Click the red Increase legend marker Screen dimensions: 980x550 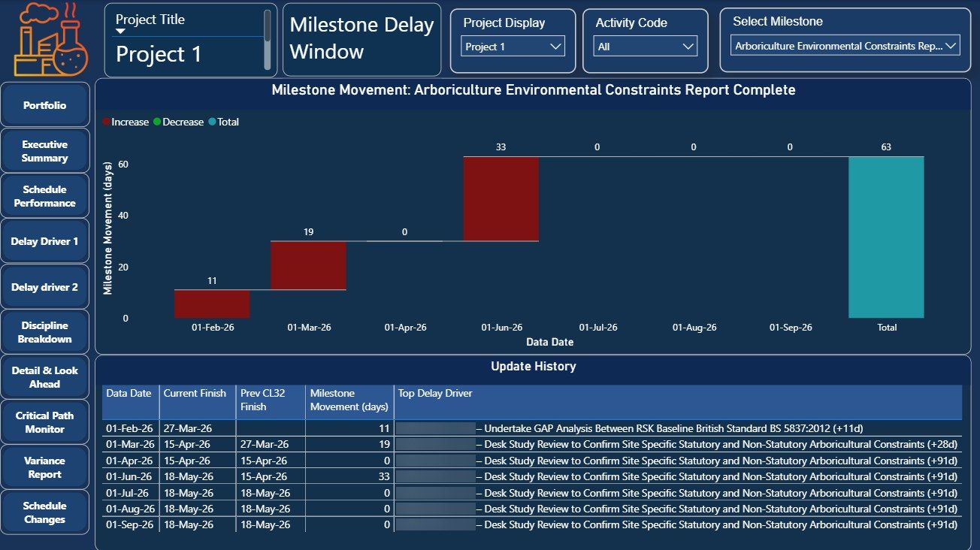click(107, 122)
